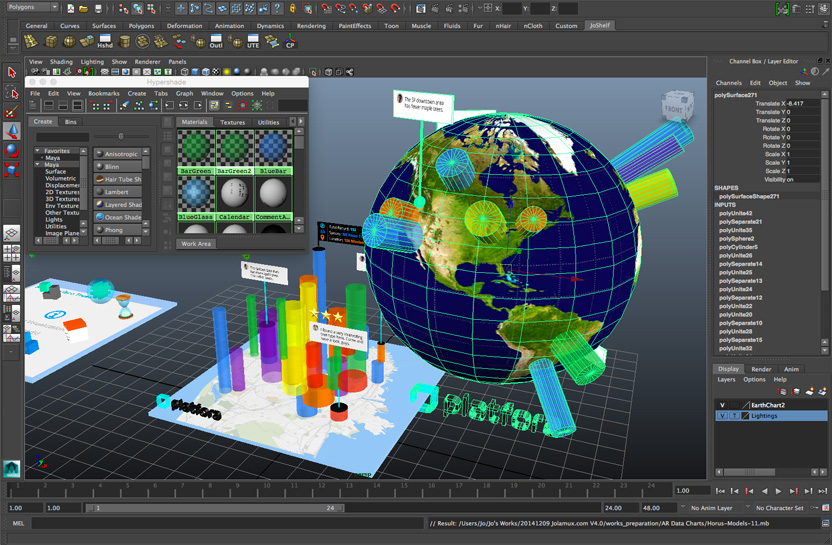The height and width of the screenshot is (545, 832).
Task: Toggle the T type box on Lightings layer
Action: click(733, 415)
